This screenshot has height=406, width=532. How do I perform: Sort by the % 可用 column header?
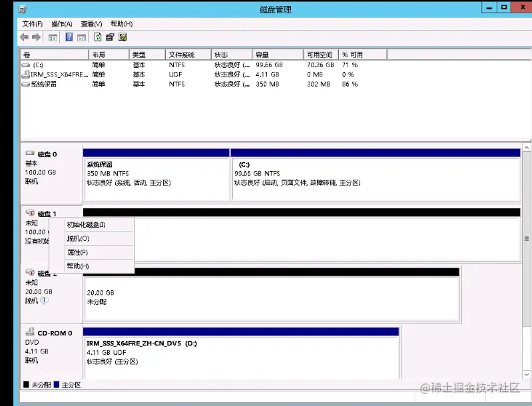(363, 55)
